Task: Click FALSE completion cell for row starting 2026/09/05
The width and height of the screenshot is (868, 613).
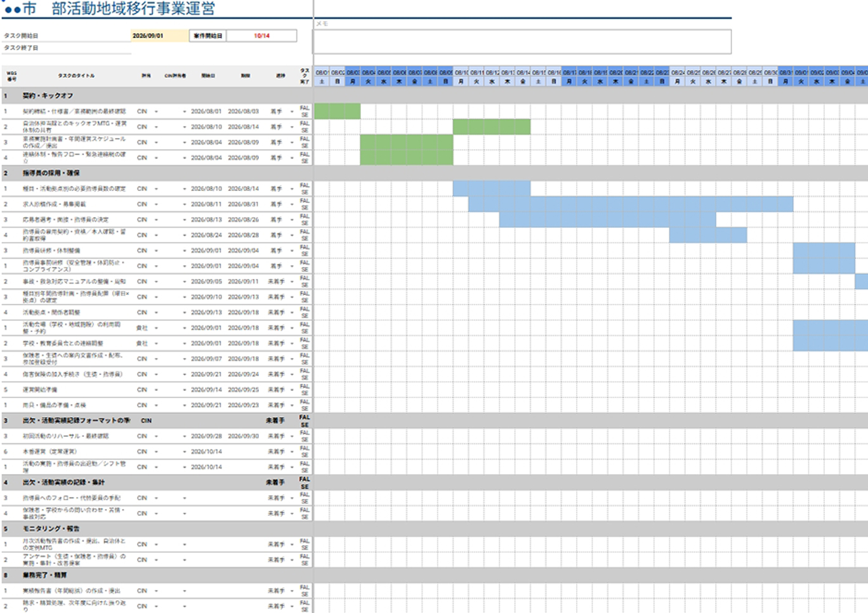Action: point(305,281)
